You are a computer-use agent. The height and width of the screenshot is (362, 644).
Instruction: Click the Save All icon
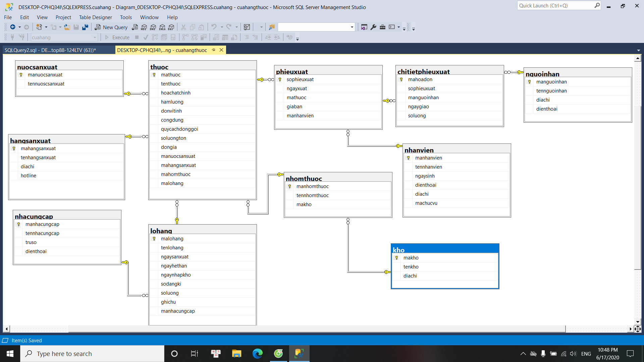coord(85,27)
